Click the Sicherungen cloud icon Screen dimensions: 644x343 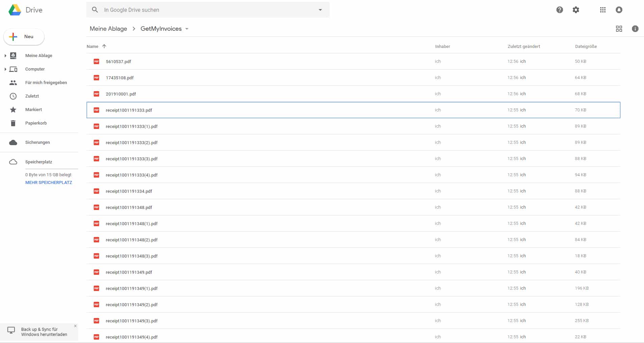pos(13,142)
